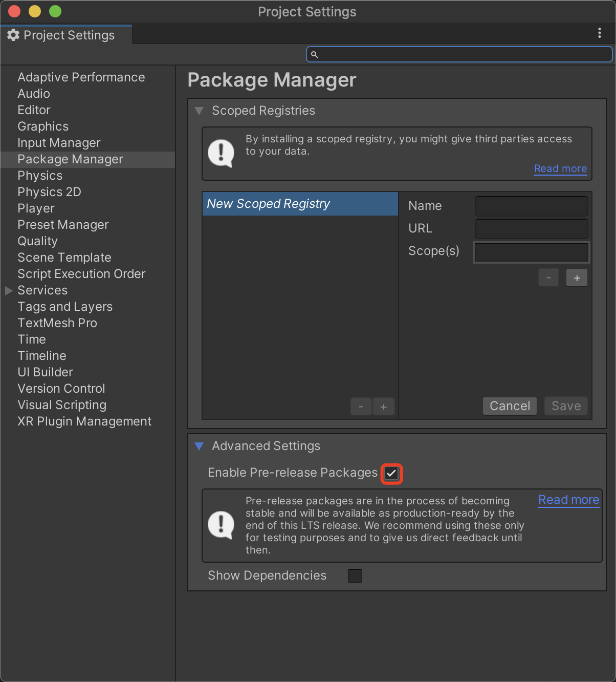
Task: Click into the registry Name field
Action: 531,206
